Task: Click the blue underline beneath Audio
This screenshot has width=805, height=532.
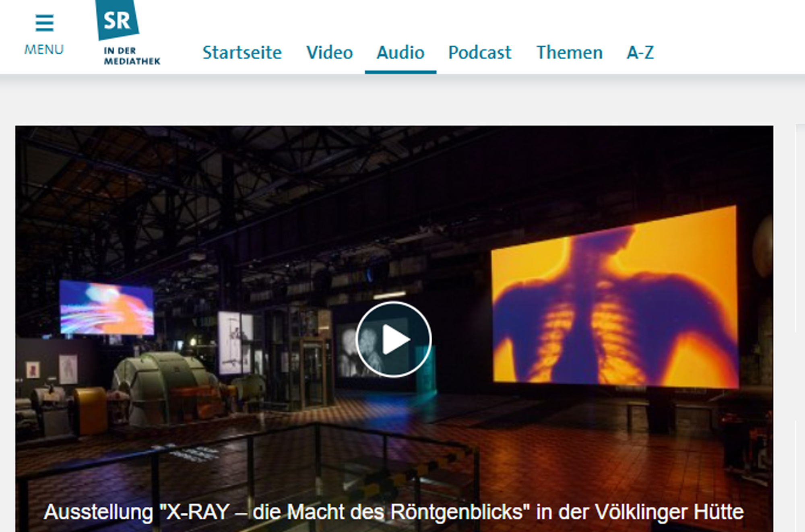Action: coord(400,72)
